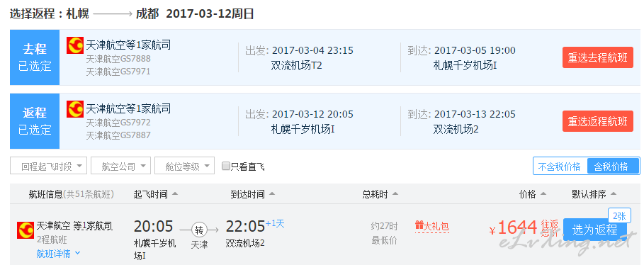
Task: Switch to 含税价格 toggle
Action: [x=611, y=167]
